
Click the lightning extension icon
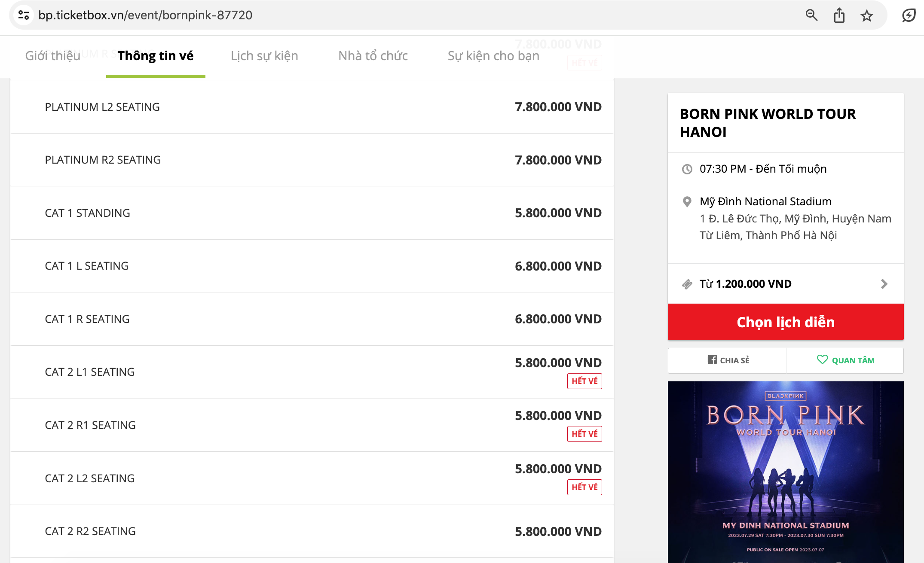(x=909, y=16)
